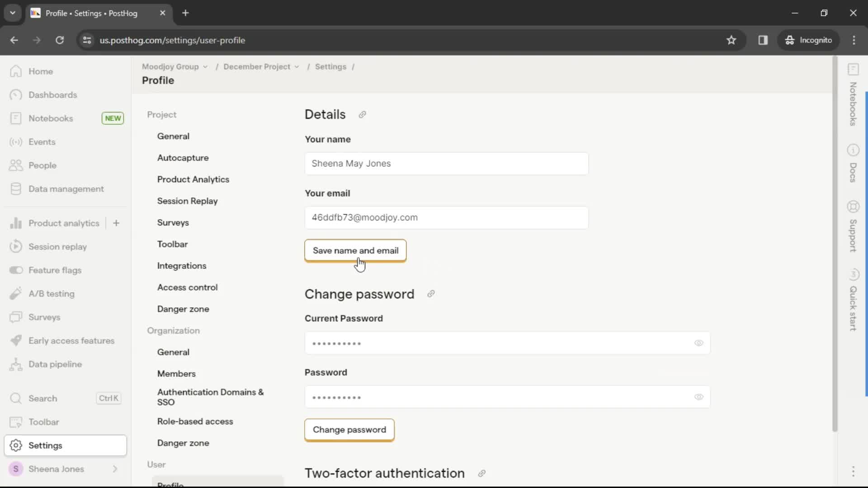Select Product Analytics settings
The height and width of the screenshot is (488, 868).
[x=193, y=180]
